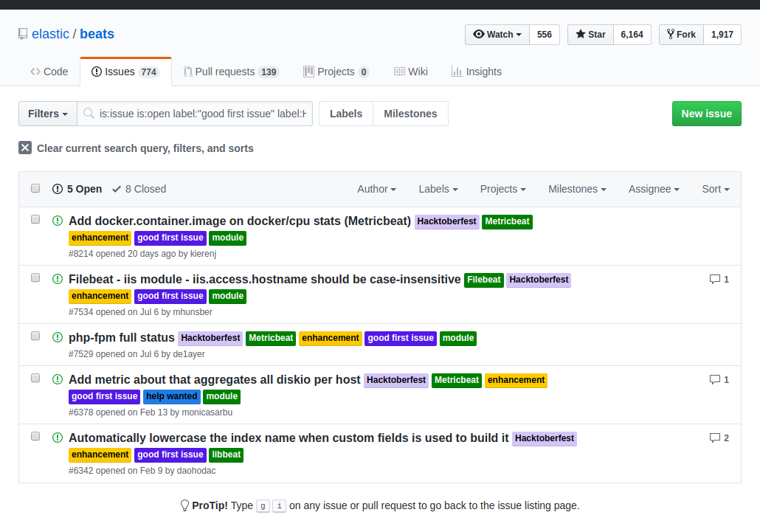Screen dimensions: 760x532
Task: View the 556 watchers count
Action: [x=545, y=35]
